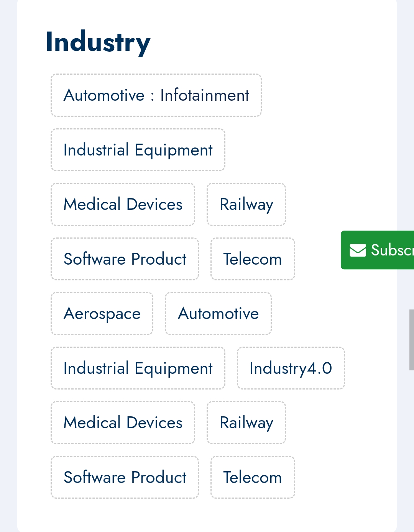Open the Industry4.0 tag

point(291,368)
